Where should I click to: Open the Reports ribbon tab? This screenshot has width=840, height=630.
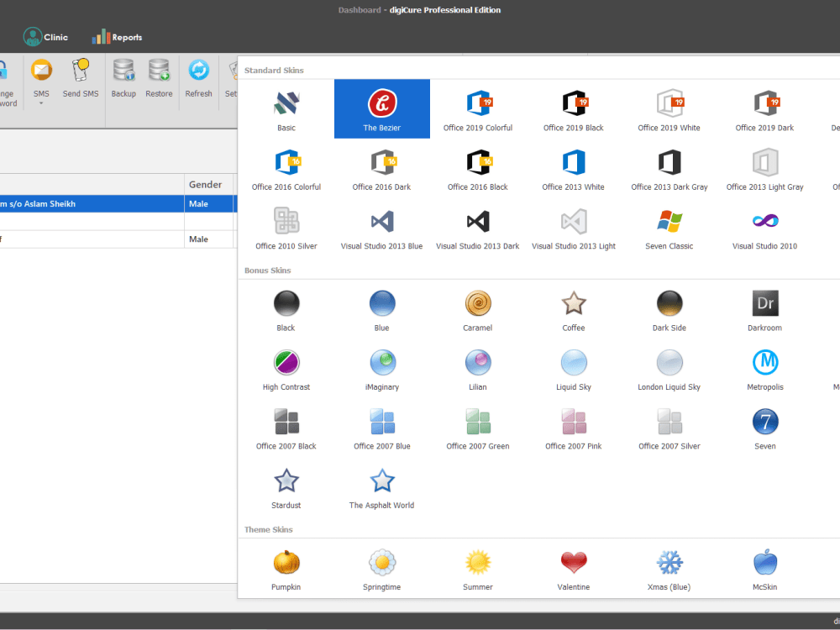117,37
